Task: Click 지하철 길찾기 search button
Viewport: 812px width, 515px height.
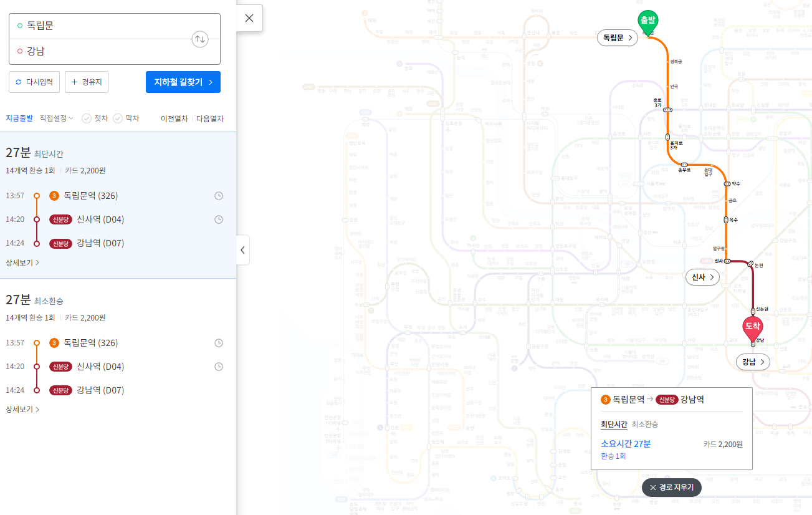Action: tap(183, 82)
